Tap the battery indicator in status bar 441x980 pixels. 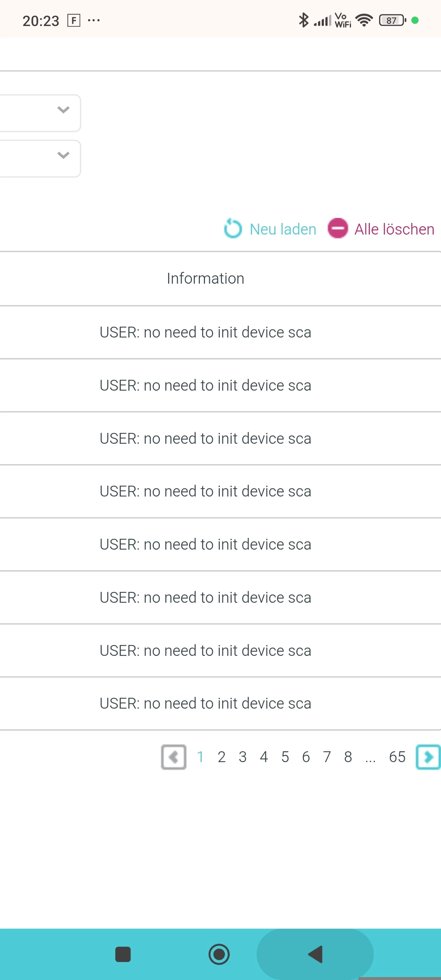pyautogui.click(x=392, y=20)
